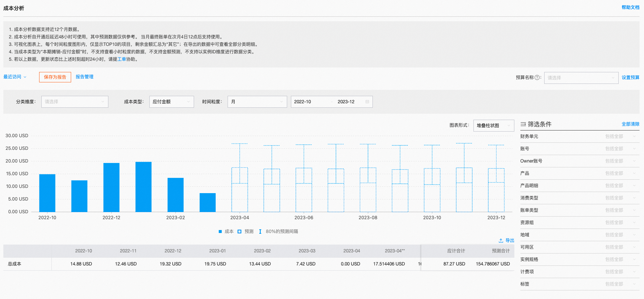Open the 分类维度 dimension dropdown
The width and height of the screenshot is (644, 299).
[75, 102]
